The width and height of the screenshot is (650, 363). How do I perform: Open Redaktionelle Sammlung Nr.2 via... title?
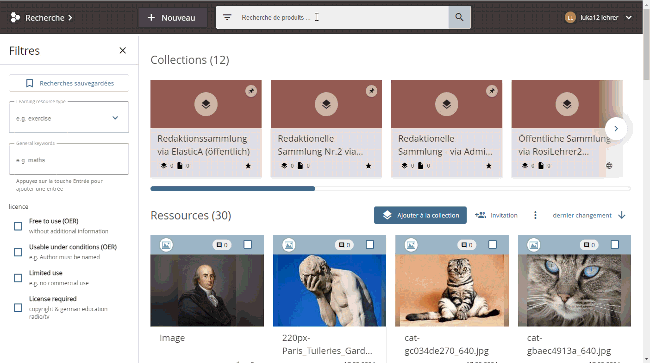320,145
